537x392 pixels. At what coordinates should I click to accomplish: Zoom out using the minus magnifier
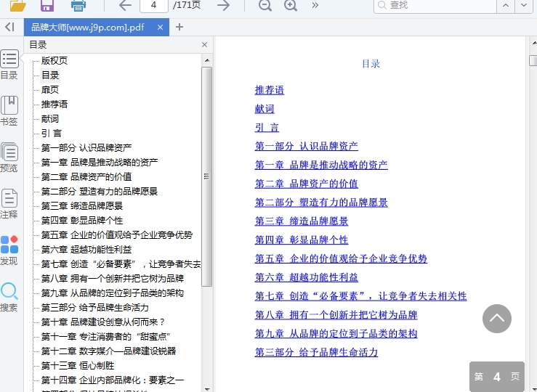265,6
